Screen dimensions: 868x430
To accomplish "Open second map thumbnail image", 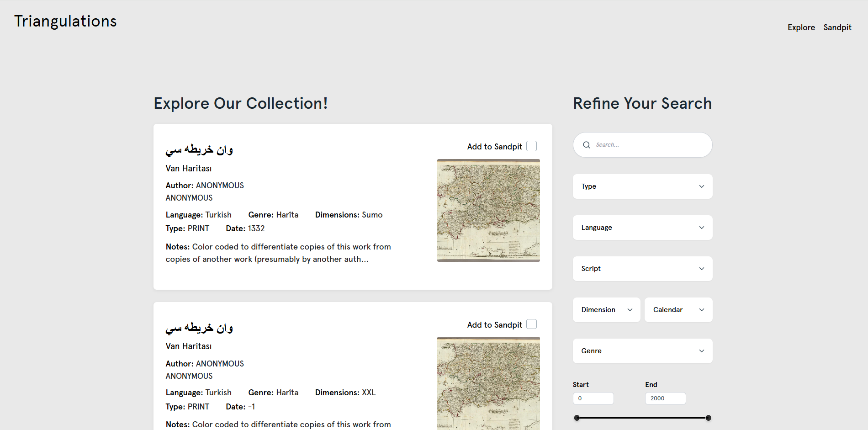I will [488, 384].
